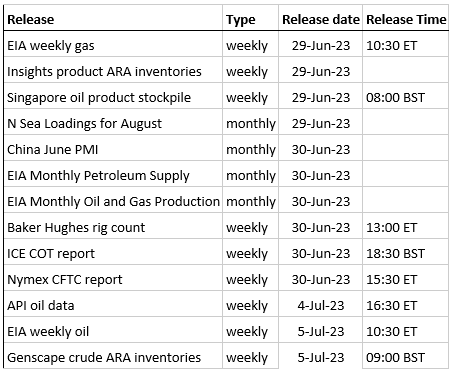Click the Singapore oil product stockpile cell
Viewport: 452px width, 372px height.
113,97
